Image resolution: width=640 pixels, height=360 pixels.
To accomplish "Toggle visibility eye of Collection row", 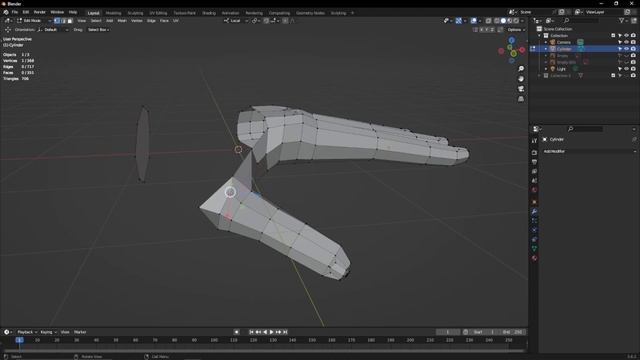I will [x=627, y=36].
